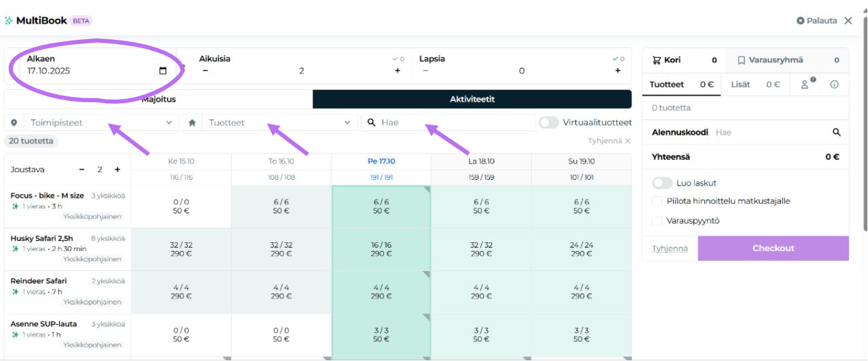Tick the Varauspyyntö checkbox
The image size is (868, 361).
pyautogui.click(x=657, y=221)
